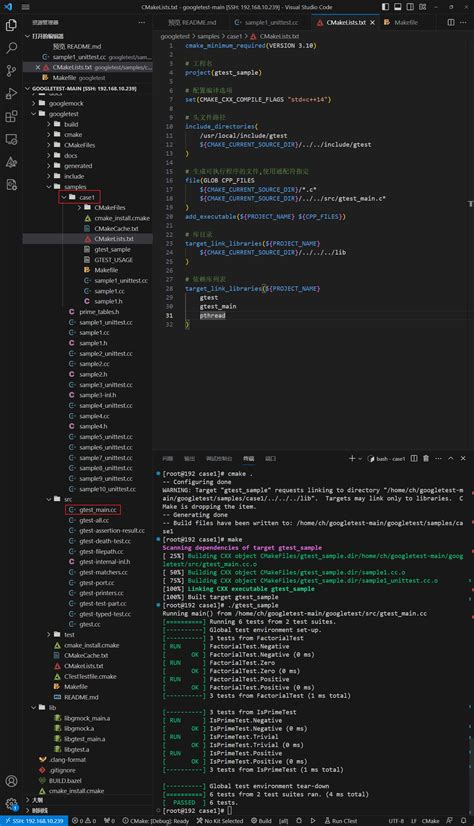The width and height of the screenshot is (474, 826).
Task: Switch to the README.md preview tab
Action: point(192,23)
